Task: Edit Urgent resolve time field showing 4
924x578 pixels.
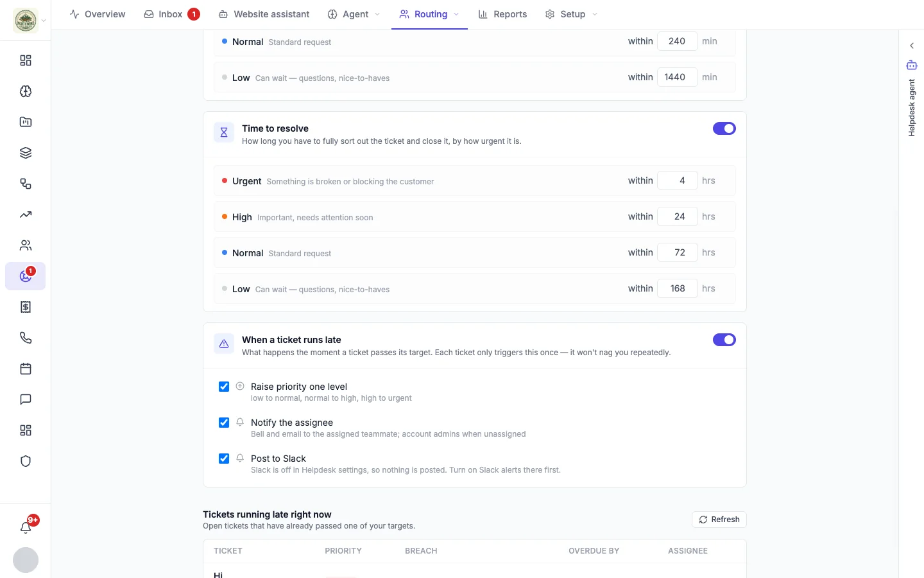Action: click(x=678, y=180)
